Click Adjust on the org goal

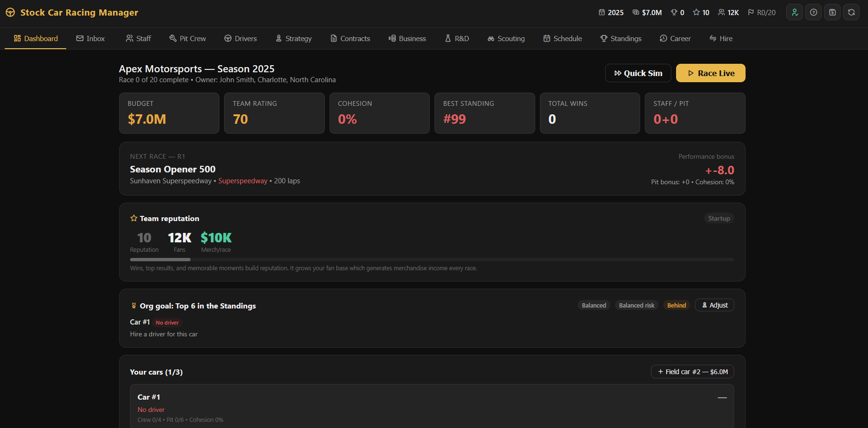(x=714, y=305)
